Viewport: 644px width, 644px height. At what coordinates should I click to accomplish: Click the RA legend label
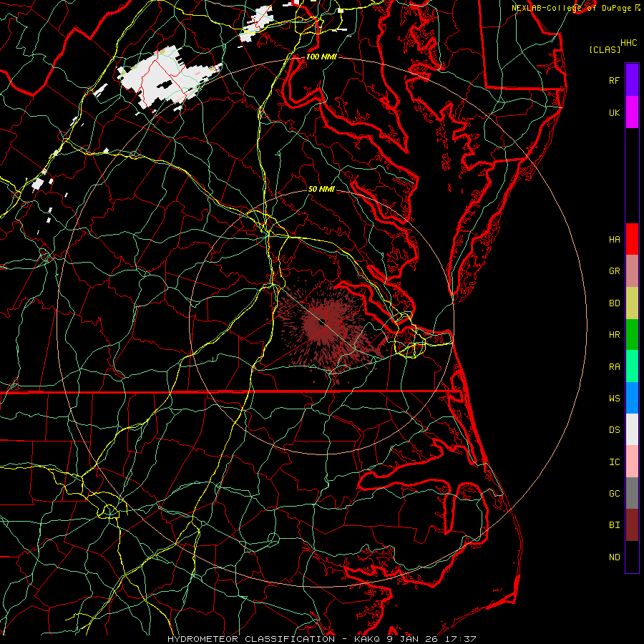[615, 367]
